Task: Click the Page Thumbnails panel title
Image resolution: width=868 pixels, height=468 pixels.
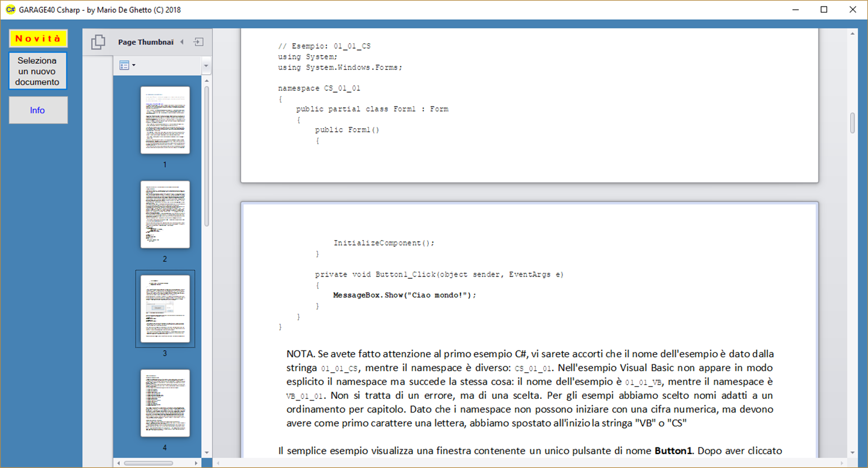Action: click(146, 42)
